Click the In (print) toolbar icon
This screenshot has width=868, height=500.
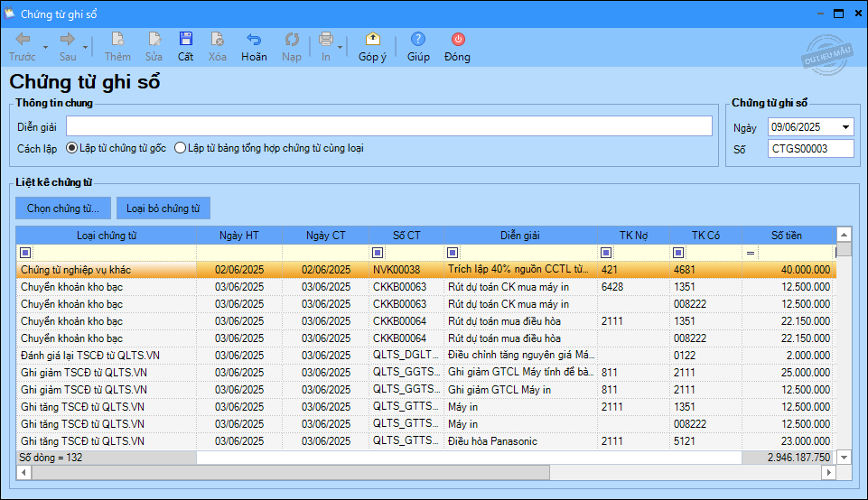point(326,47)
